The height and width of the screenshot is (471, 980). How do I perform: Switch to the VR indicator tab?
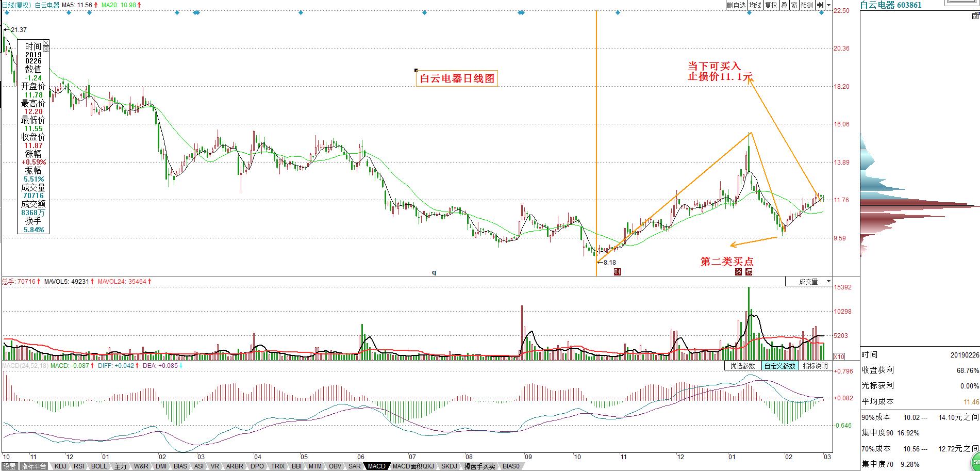click(215, 466)
